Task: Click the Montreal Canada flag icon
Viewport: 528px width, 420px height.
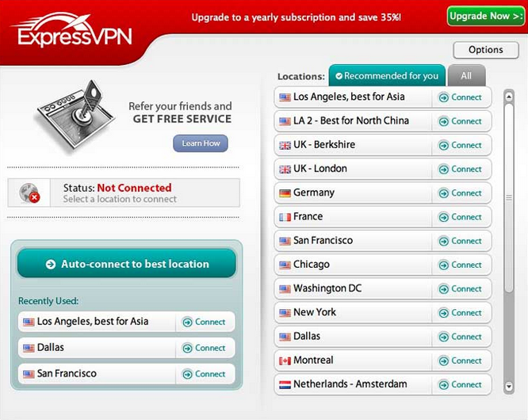Action: click(x=285, y=361)
